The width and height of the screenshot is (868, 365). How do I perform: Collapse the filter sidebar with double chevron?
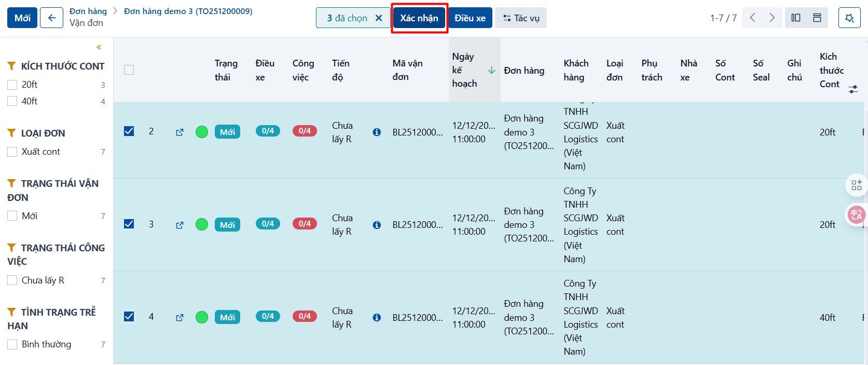point(99,47)
